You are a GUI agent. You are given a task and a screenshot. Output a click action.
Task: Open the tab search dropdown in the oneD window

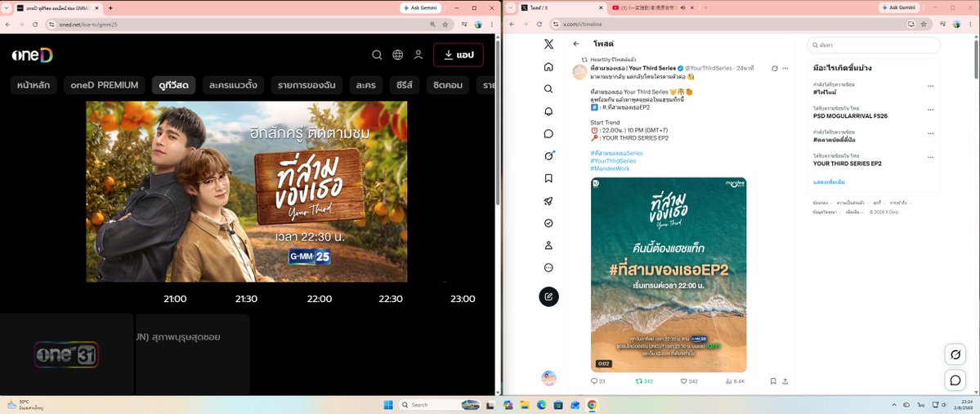tap(6, 7)
